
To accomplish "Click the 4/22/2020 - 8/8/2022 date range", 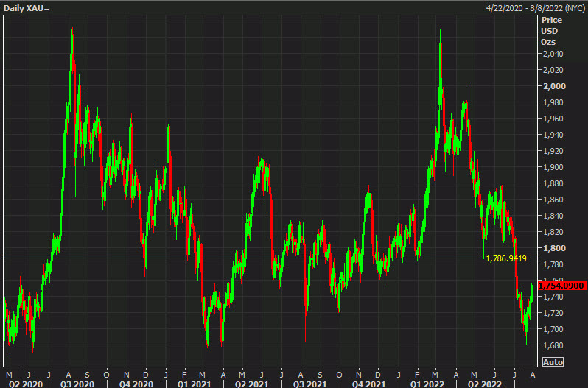I will coord(535,8).
